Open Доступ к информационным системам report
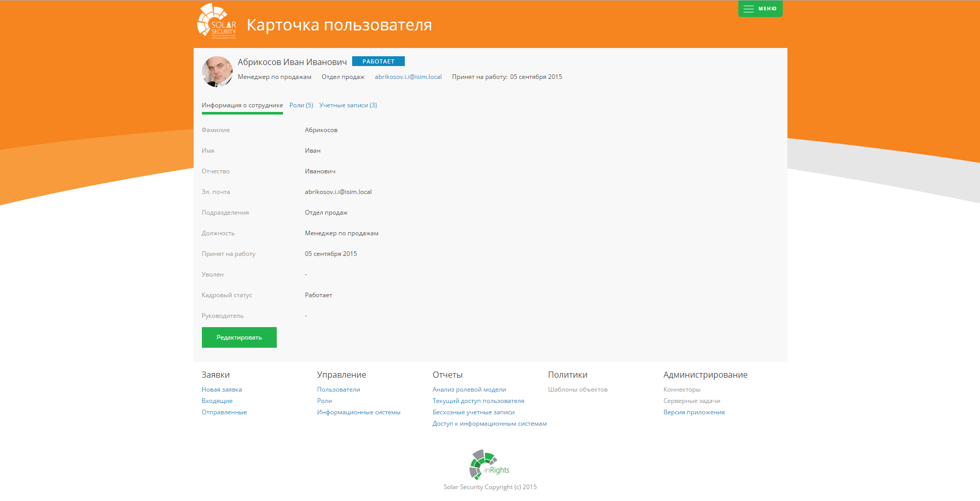The width and height of the screenshot is (980, 501). (x=489, y=424)
